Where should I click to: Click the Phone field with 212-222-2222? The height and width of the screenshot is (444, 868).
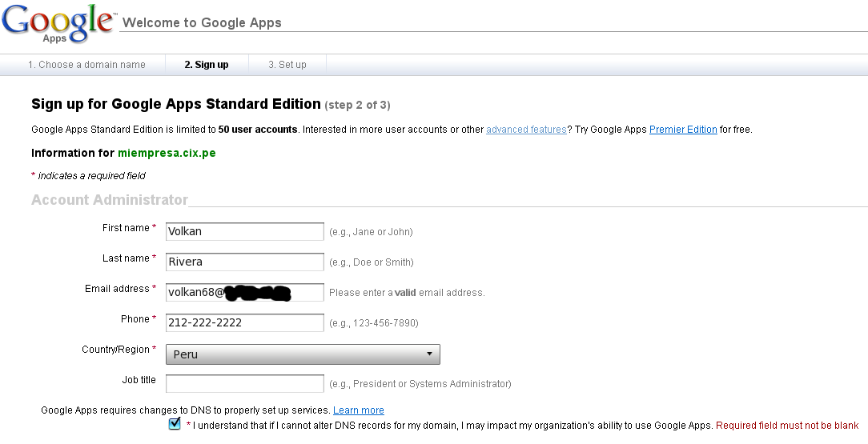tap(245, 323)
